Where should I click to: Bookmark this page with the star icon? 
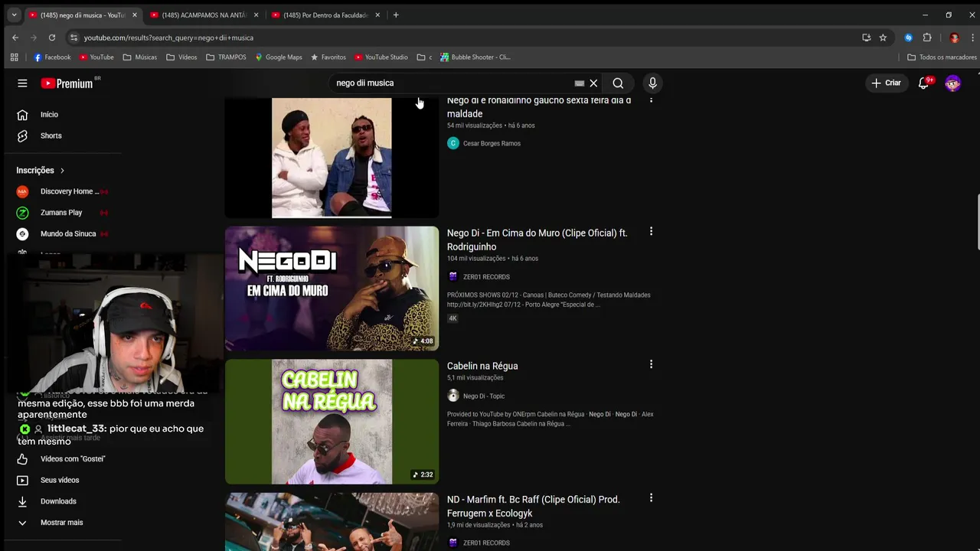point(883,37)
